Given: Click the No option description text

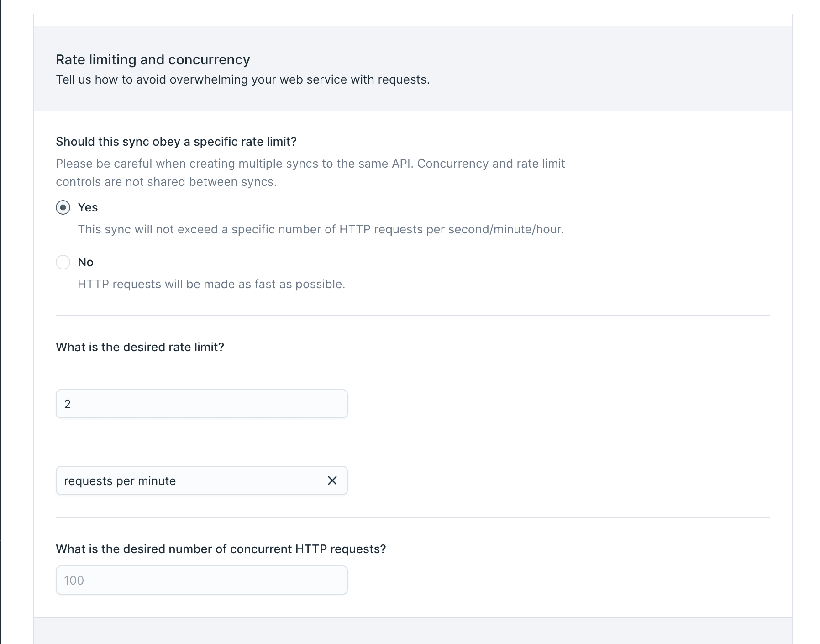Looking at the screenshot, I should coord(211,284).
